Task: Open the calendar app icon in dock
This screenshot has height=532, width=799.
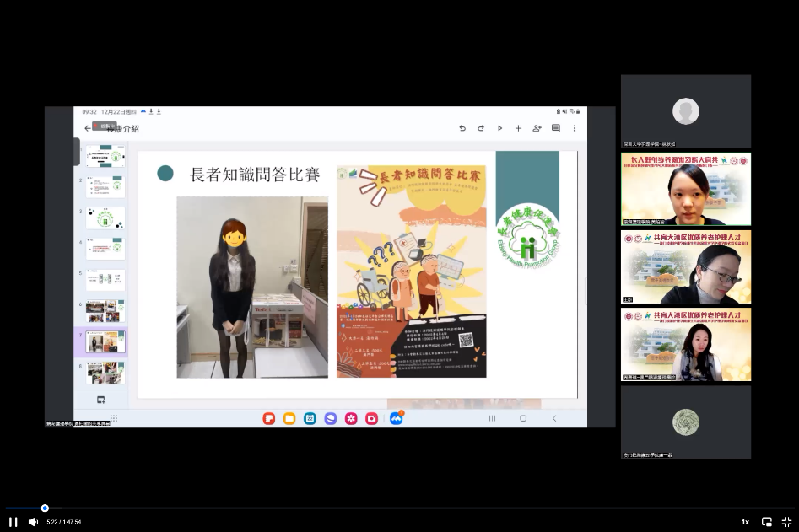Action: pyautogui.click(x=310, y=418)
